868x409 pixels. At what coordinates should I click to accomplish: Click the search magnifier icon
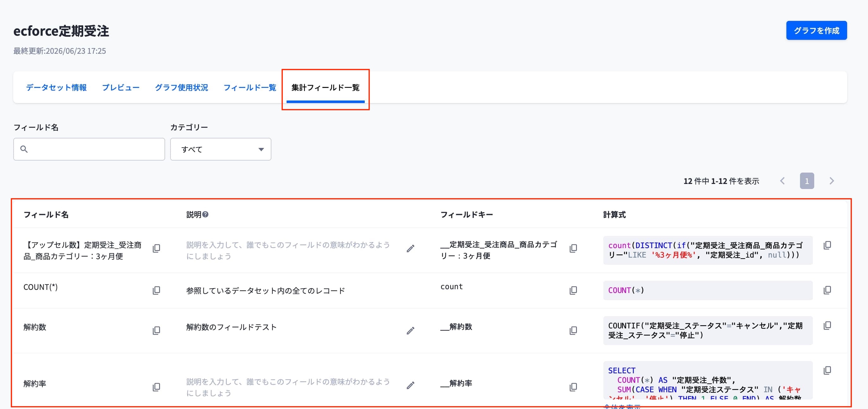pos(24,149)
